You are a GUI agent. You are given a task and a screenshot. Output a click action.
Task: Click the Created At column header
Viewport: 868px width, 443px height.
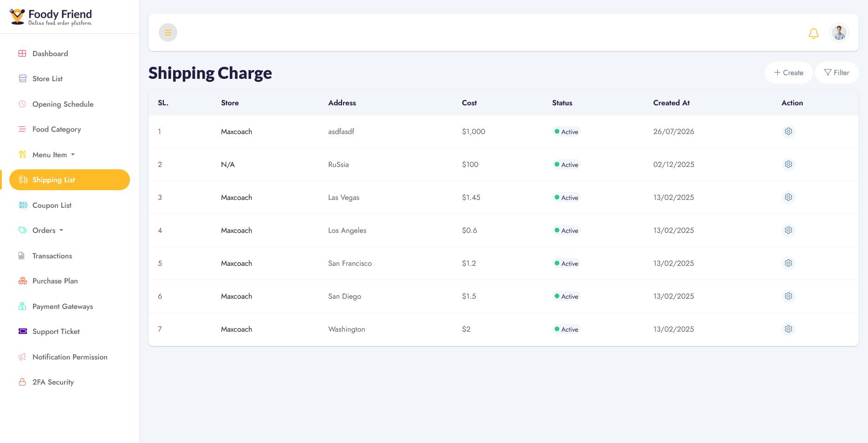(x=671, y=103)
